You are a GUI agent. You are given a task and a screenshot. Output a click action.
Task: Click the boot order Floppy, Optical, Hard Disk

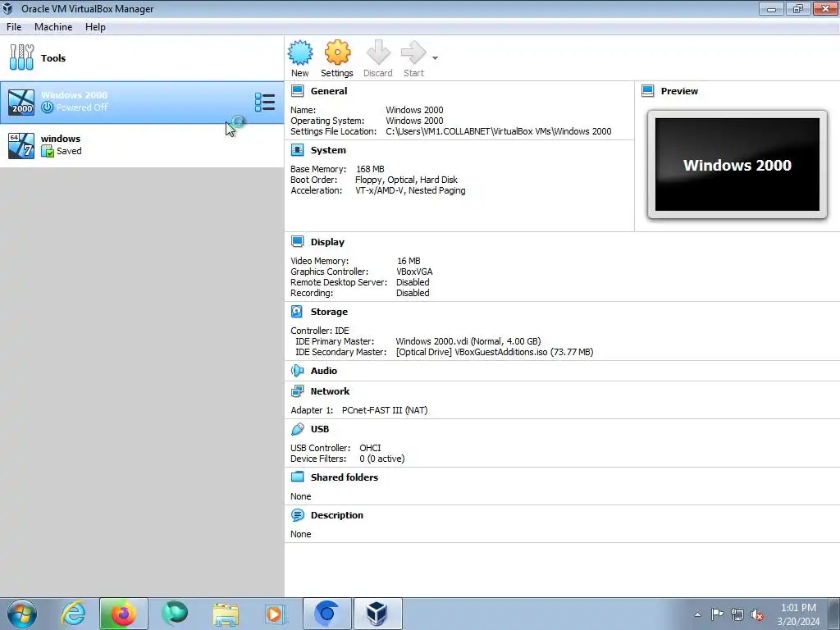click(406, 180)
